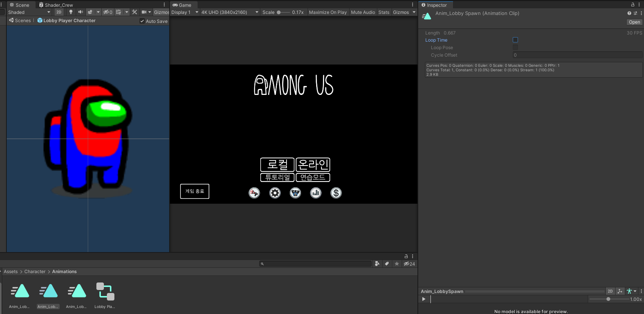Viewport: 644px width, 314px height.
Task: Click the 게임 종료 button in Game view
Action: (x=195, y=191)
